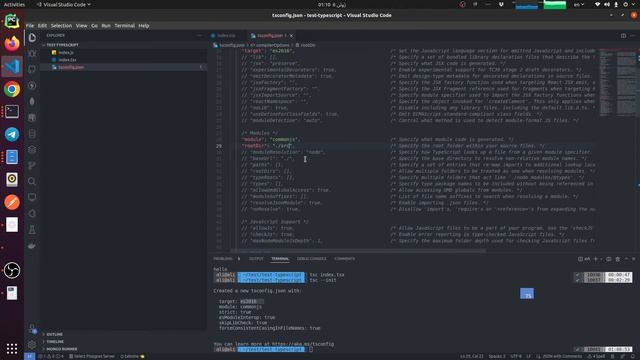Viewport: 640px width, 360px height.
Task: Click Spaces indentation setting in status bar
Action: [497, 356]
